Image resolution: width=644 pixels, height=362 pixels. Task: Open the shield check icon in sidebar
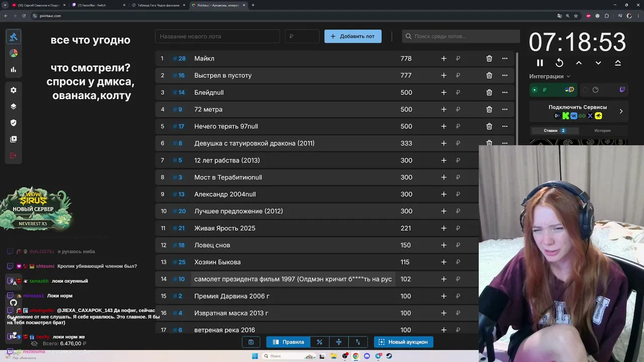coord(14,123)
